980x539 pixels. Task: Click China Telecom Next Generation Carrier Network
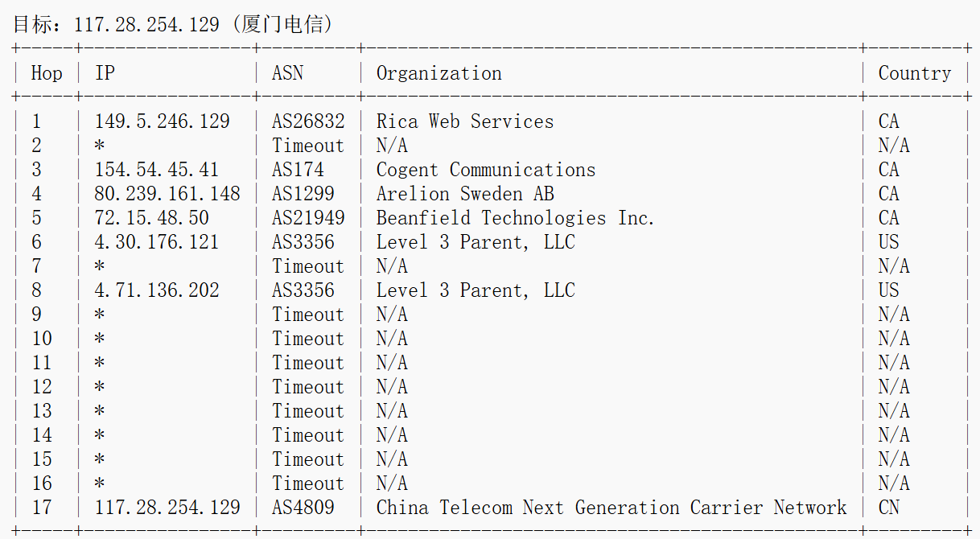point(611,508)
